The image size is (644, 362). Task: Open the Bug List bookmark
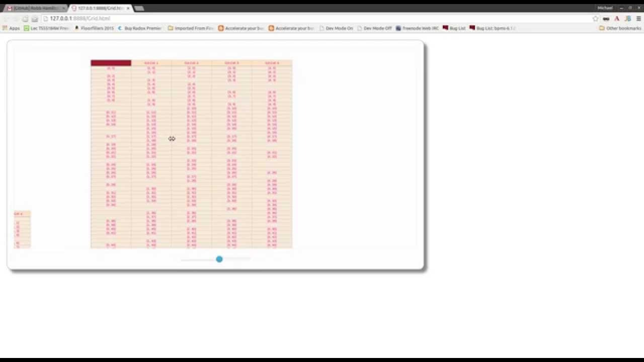coord(454,28)
